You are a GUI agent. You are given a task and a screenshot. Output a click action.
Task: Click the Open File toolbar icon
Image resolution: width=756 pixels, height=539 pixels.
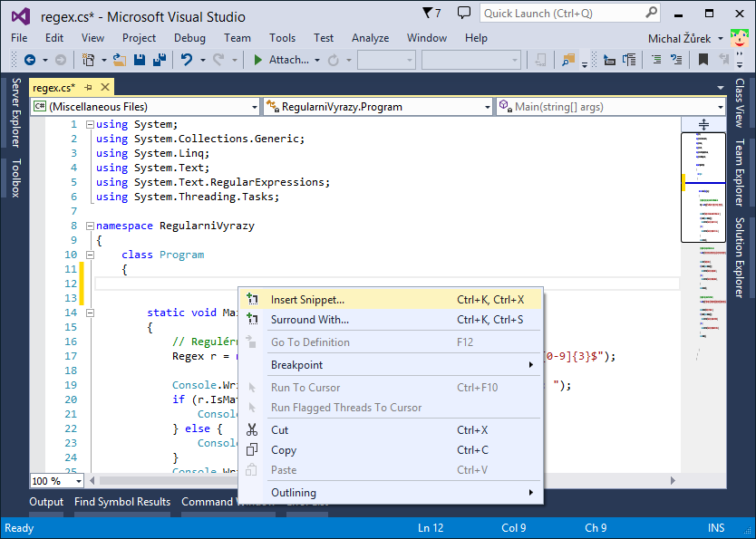point(120,59)
